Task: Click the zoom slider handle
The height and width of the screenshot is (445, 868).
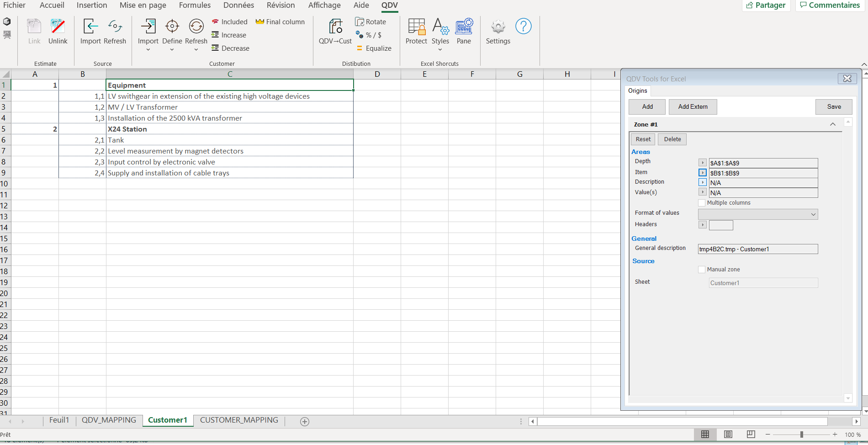Action: coord(802,434)
